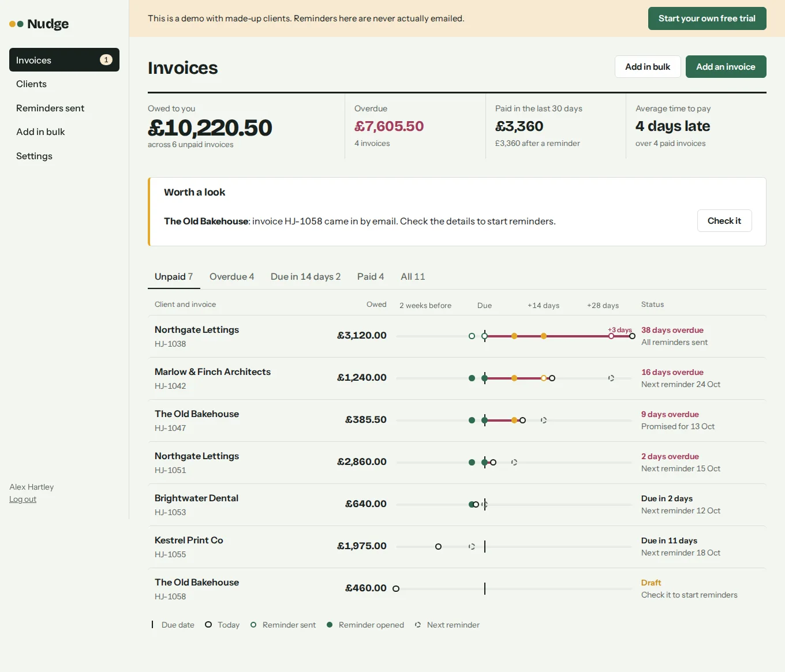Select the Unpaid 7 tab
Screen dimensions: 785x672
174,277
